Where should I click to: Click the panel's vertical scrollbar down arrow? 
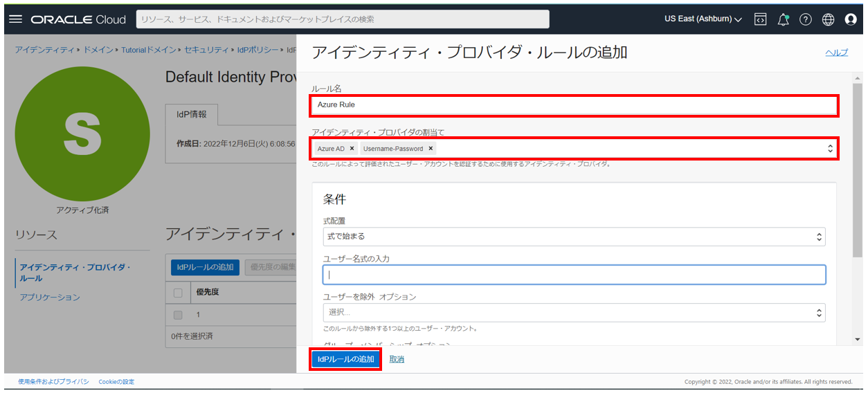click(x=858, y=339)
